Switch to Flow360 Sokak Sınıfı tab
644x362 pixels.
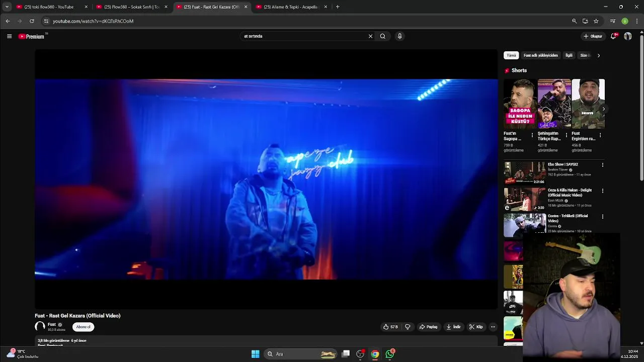[x=132, y=7]
